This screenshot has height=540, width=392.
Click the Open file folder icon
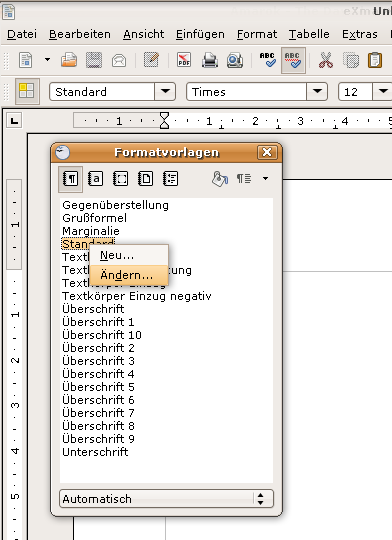pyautogui.click(x=69, y=60)
